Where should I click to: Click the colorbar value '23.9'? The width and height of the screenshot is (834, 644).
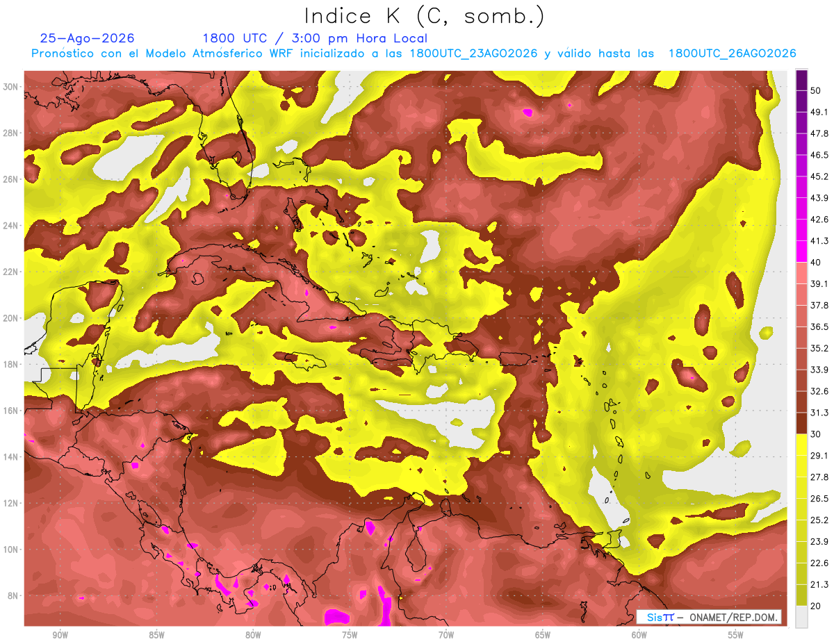pos(819,542)
